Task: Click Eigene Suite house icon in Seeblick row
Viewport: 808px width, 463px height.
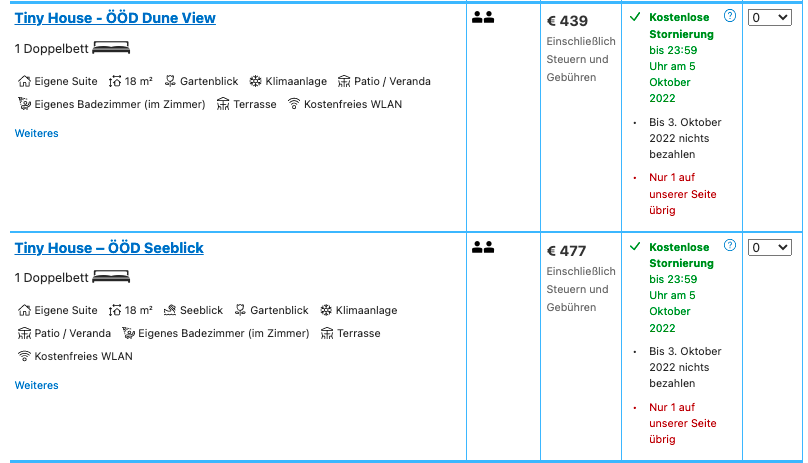Action: pyautogui.click(x=24, y=310)
